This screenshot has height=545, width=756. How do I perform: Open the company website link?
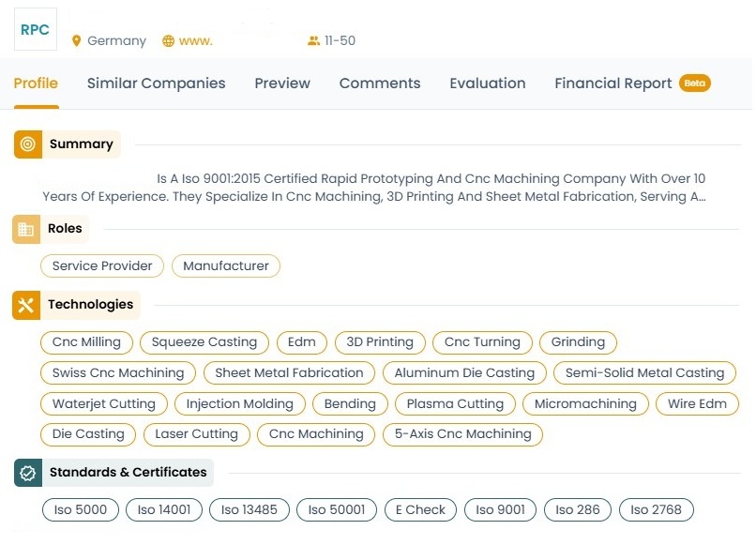(x=195, y=41)
